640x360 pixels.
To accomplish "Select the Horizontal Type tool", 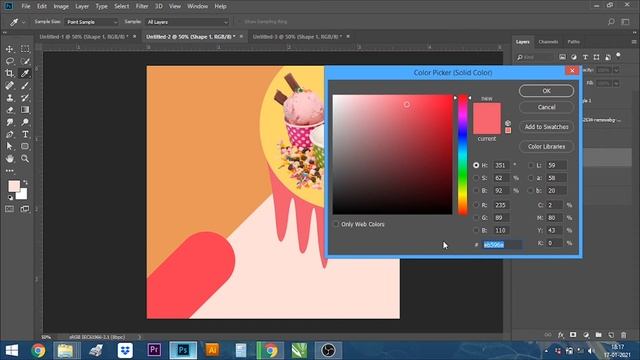I will [25, 134].
